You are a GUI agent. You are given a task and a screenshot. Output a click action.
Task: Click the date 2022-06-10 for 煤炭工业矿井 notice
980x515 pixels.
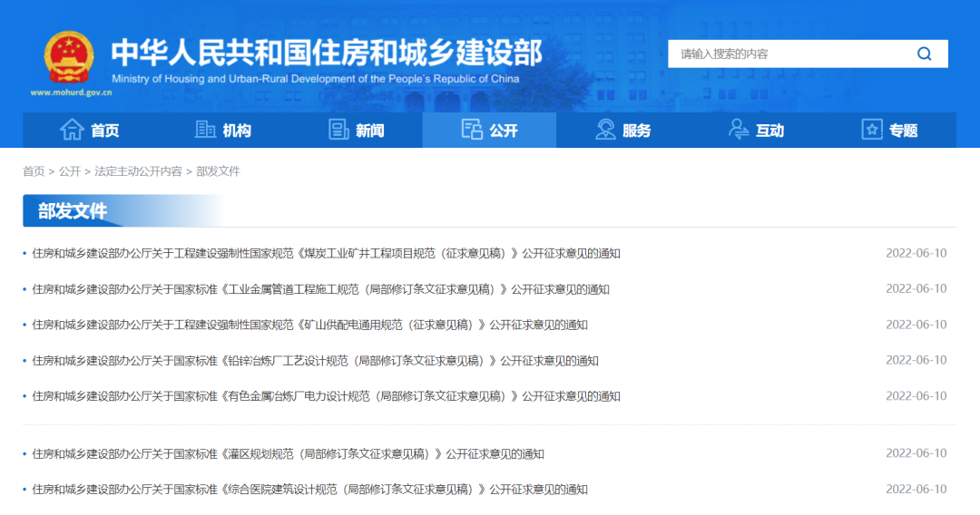(916, 253)
